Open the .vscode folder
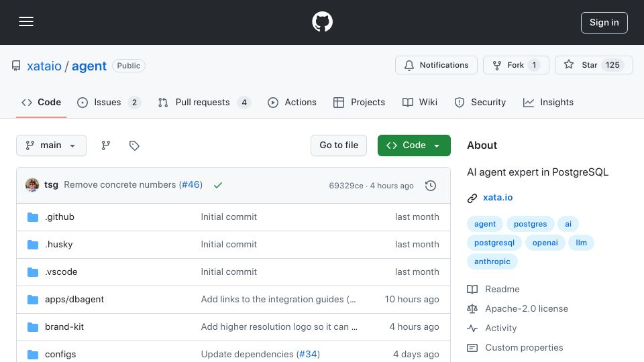Viewport: 644px width, 362px height. point(61,271)
